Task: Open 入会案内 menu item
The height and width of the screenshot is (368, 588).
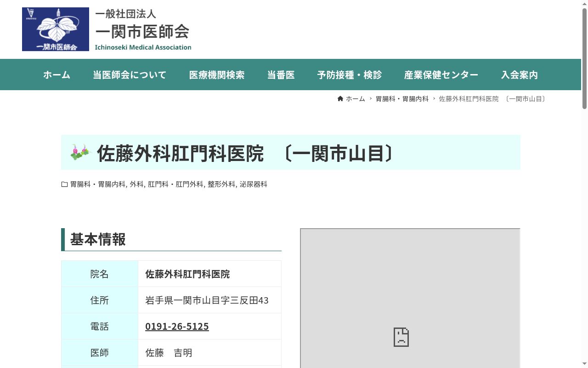Action: click(519, 75)
